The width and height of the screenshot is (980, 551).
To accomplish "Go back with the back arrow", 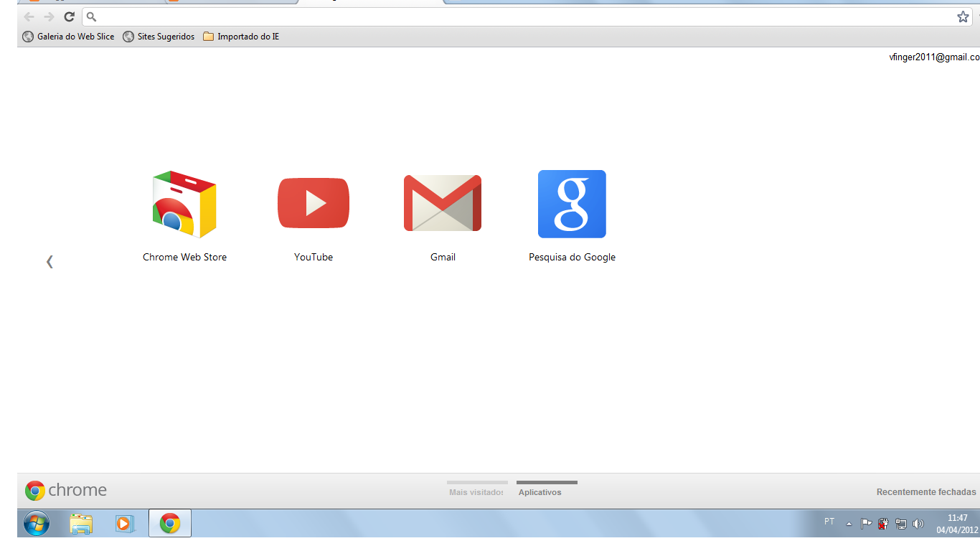I will click(29, 17).
